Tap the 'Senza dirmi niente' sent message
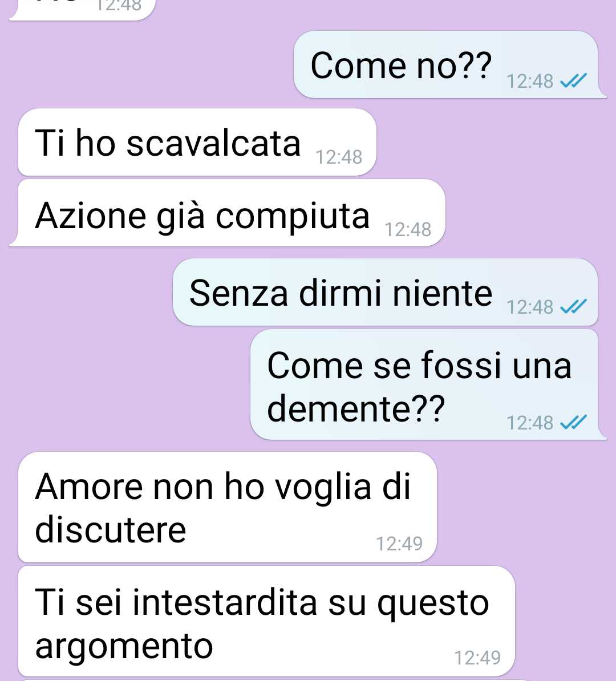 tap(386, 292)
